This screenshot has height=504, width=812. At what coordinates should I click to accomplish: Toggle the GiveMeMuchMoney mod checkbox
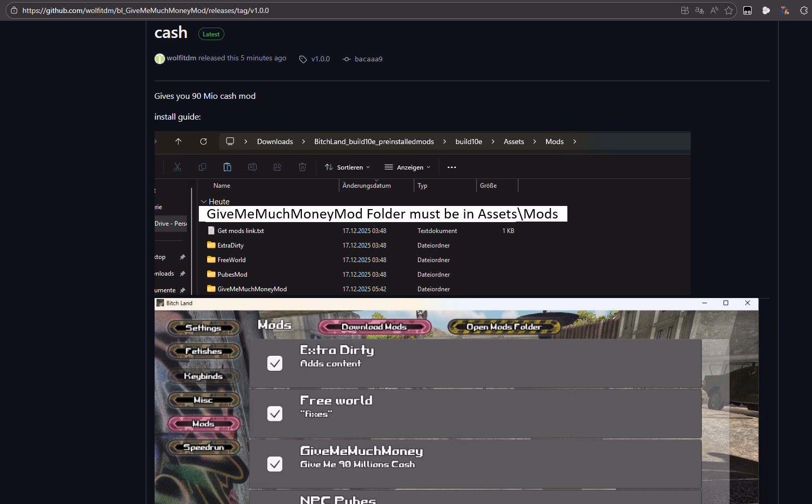tap(275, 464)
